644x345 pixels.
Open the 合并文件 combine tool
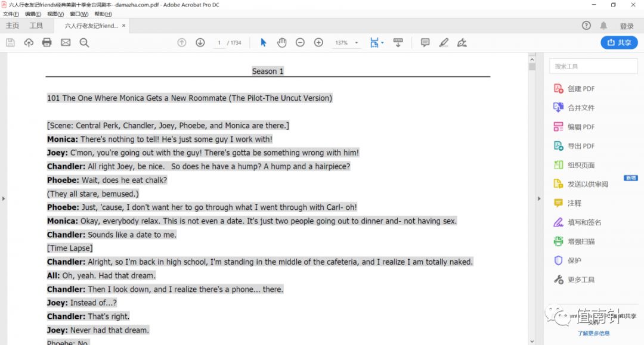pyautogui.click(x=574, y=107)
